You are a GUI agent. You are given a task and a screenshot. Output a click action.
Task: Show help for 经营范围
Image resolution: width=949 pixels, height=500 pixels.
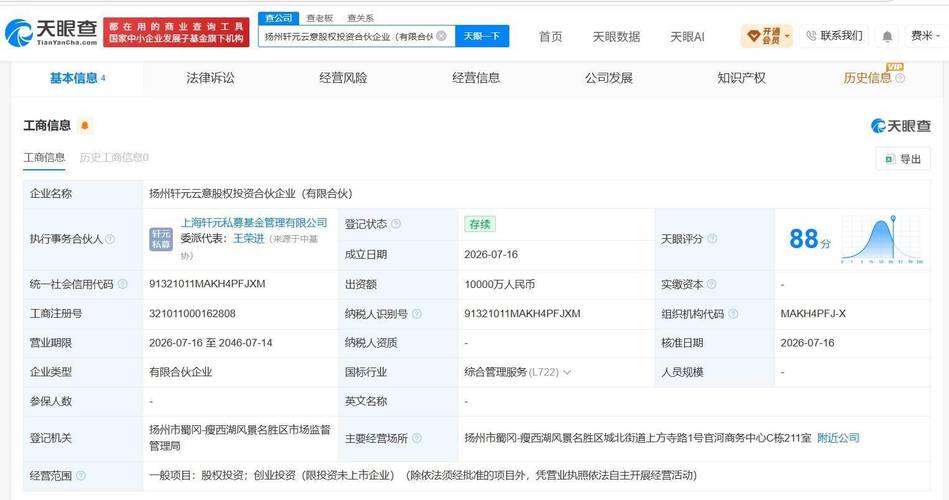tap(80, 476)
